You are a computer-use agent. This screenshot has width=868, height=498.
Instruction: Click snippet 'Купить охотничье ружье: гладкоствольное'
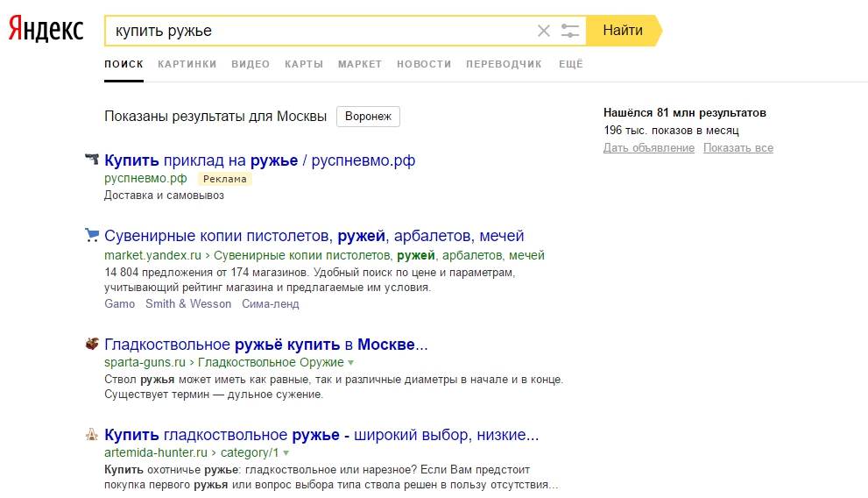331,477
